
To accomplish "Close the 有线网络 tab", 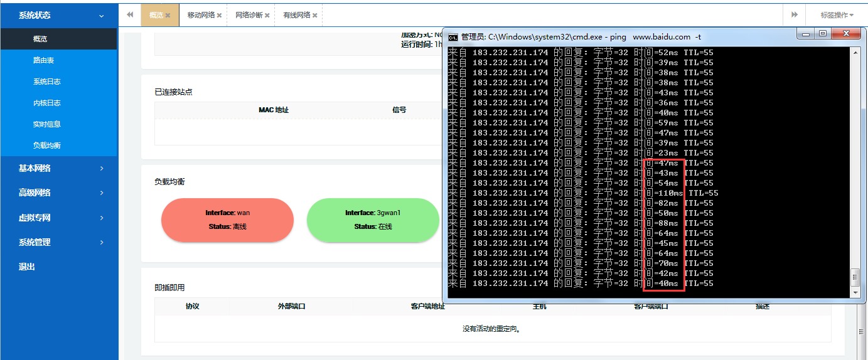I will 315,15.
